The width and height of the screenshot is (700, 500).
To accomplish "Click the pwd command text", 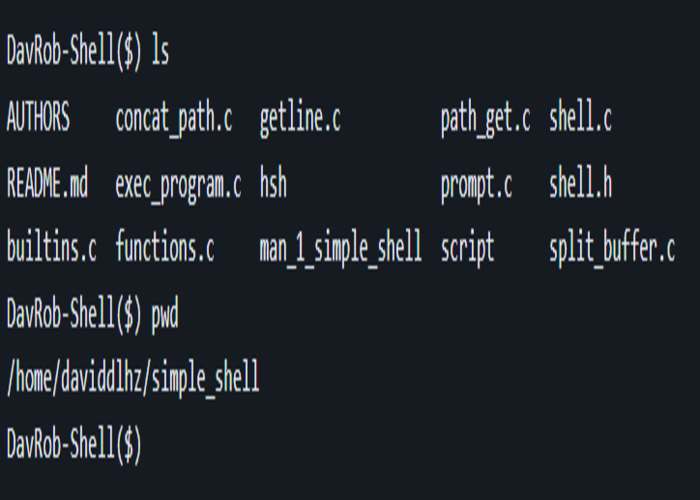I will click(165, 315).
